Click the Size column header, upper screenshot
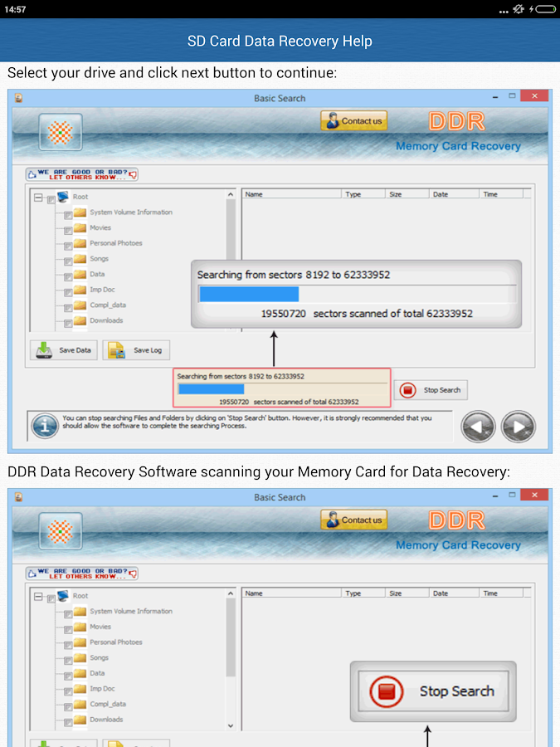 click(407, 194)
